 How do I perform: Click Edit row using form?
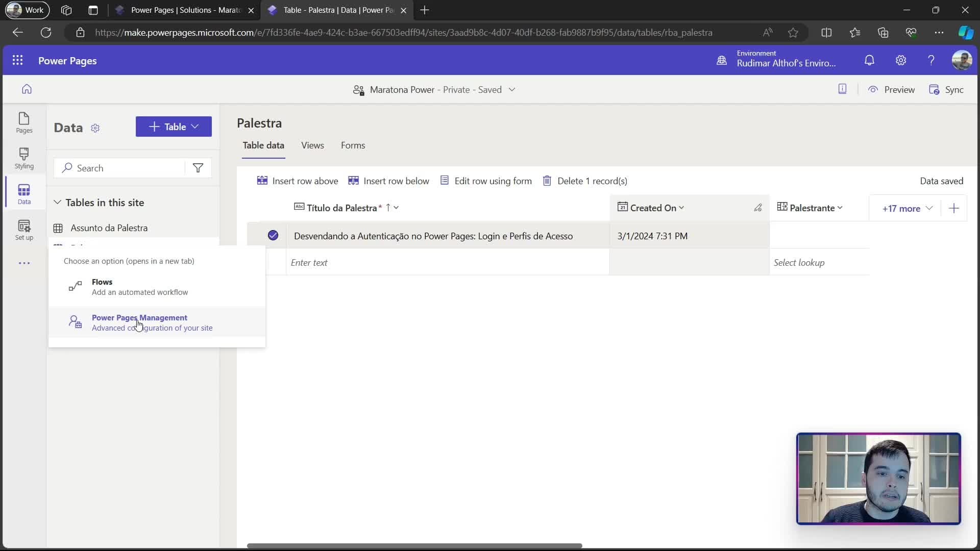coord(486,181)
